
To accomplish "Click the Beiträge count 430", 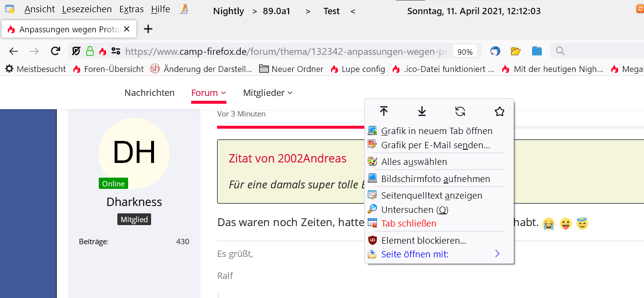I will 182,241.
